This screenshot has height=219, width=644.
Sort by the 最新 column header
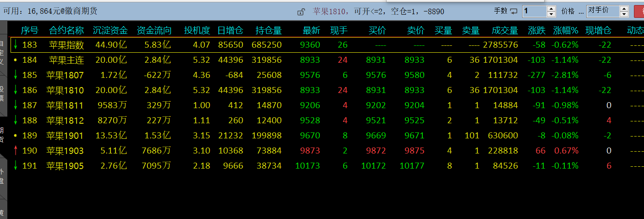click(311, 31)
